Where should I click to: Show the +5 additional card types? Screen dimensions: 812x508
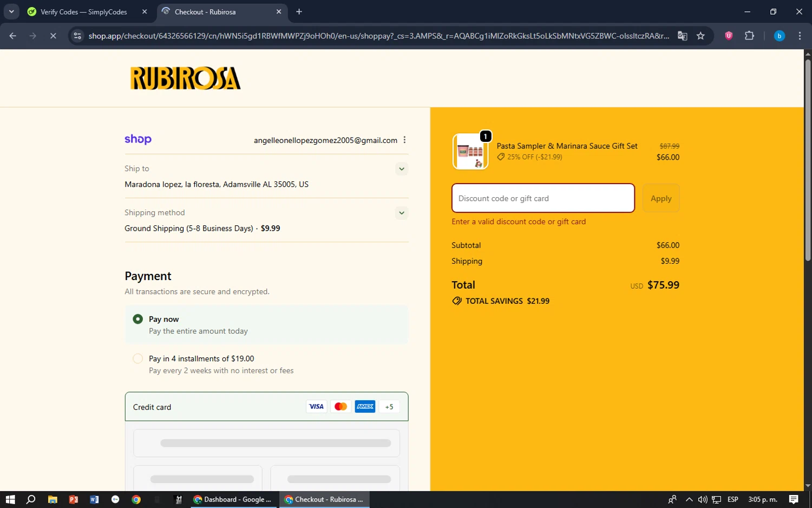tap(389, 407)
